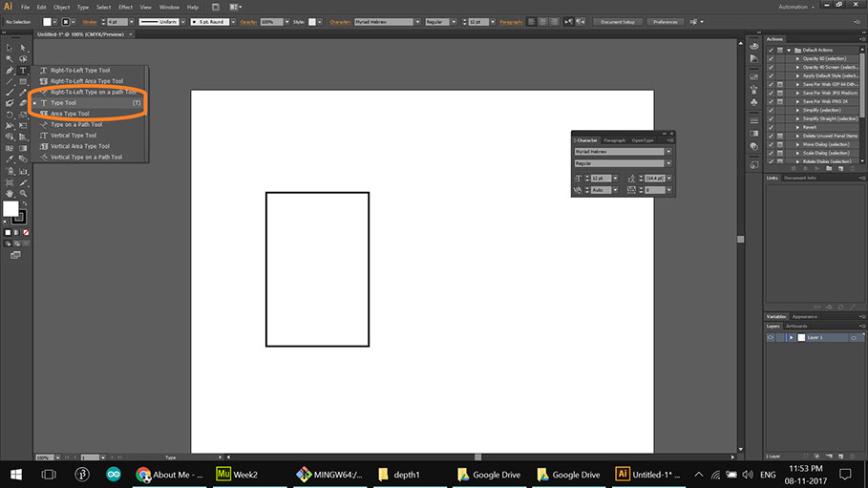868x488 pixels.
Task: Select the Zoom magnifier tool
Action: coord(23,194)
